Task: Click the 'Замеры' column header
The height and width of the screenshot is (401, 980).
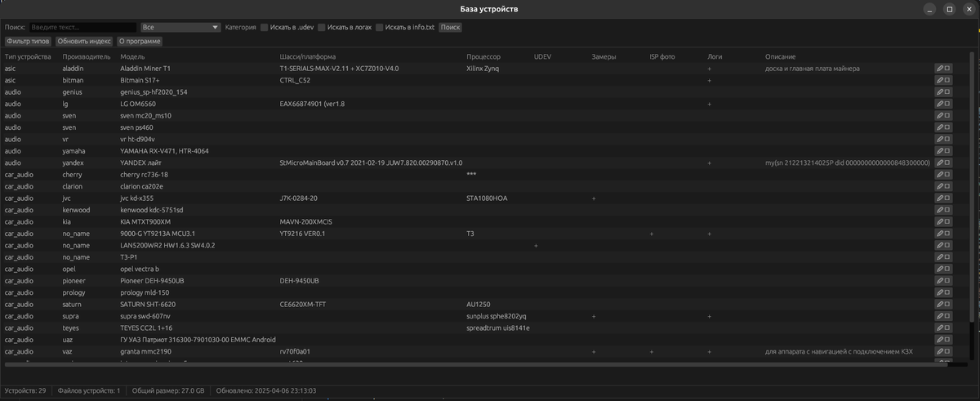Action: [x=604, y=57]
